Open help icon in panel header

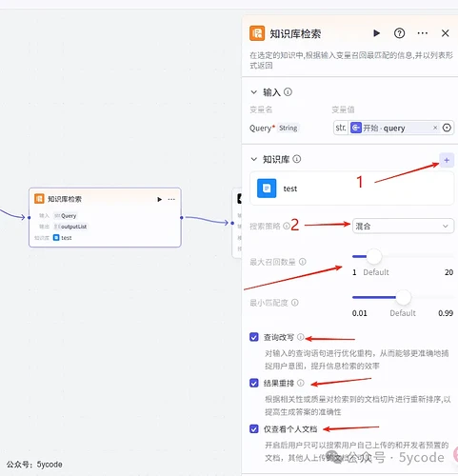point(399,33)
